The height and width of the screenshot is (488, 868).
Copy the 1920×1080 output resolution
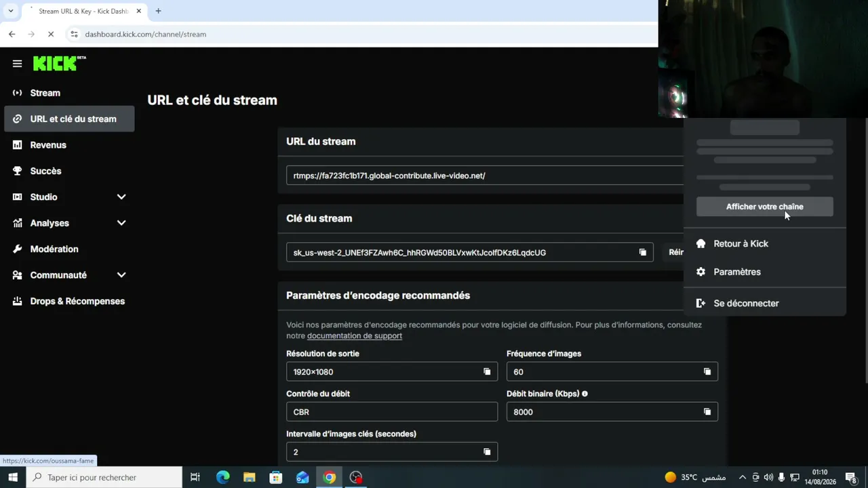click(486, 371)
